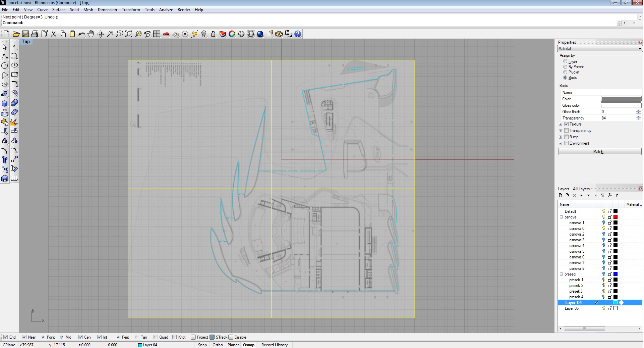
Task: Click the material Color swatch
Action: click(x=621, y=99)
